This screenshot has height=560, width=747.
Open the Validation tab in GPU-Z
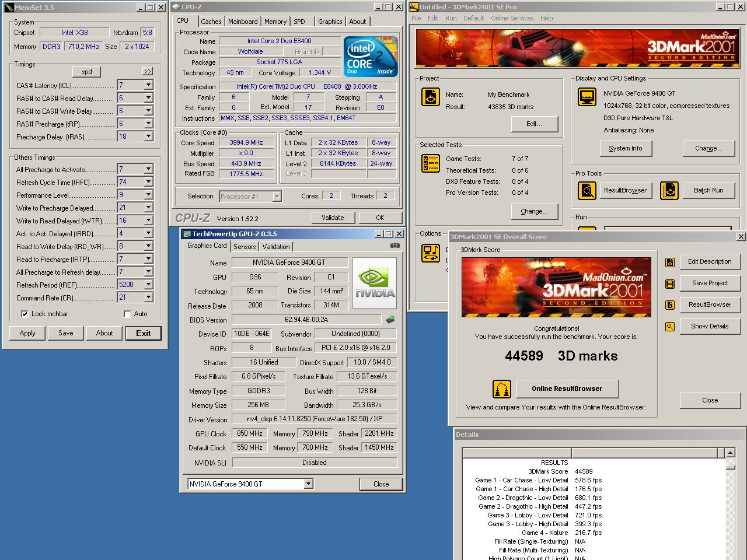pos(276,247)
